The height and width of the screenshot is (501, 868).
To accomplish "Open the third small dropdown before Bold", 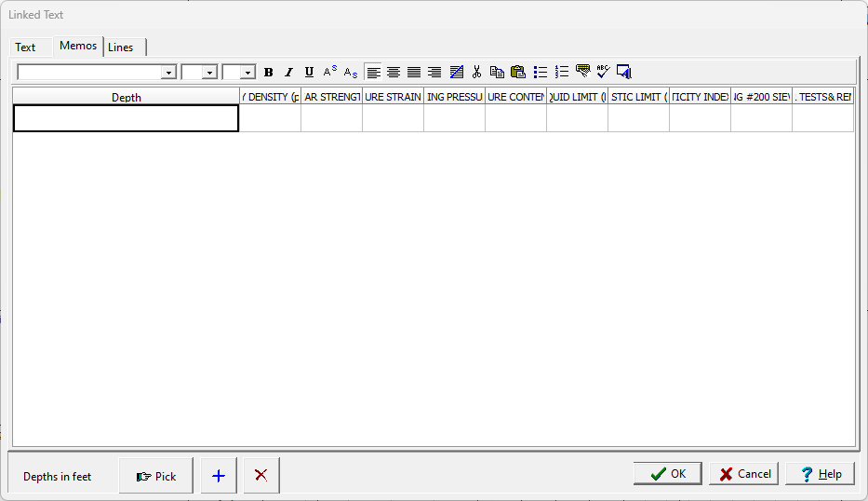I will (247, 73).
